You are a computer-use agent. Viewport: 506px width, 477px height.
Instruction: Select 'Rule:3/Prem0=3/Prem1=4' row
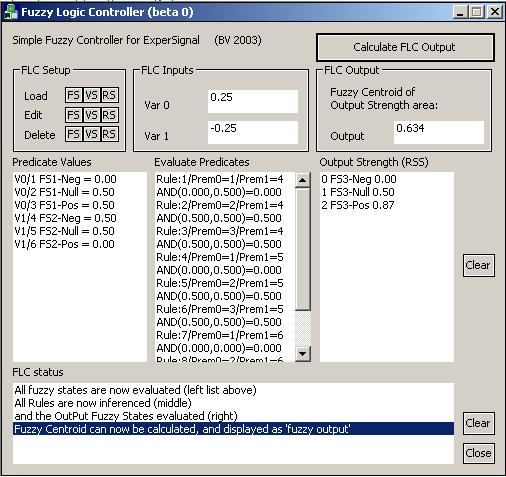coord(225,231)
